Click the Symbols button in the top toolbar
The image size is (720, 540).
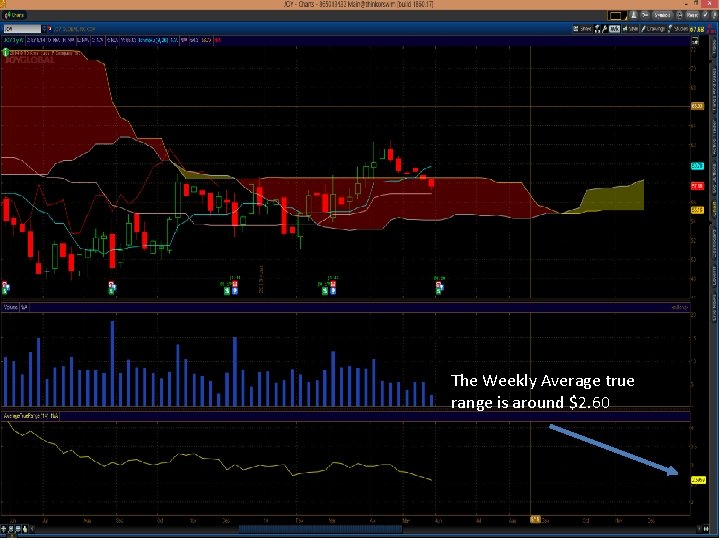tap(663, 15)
